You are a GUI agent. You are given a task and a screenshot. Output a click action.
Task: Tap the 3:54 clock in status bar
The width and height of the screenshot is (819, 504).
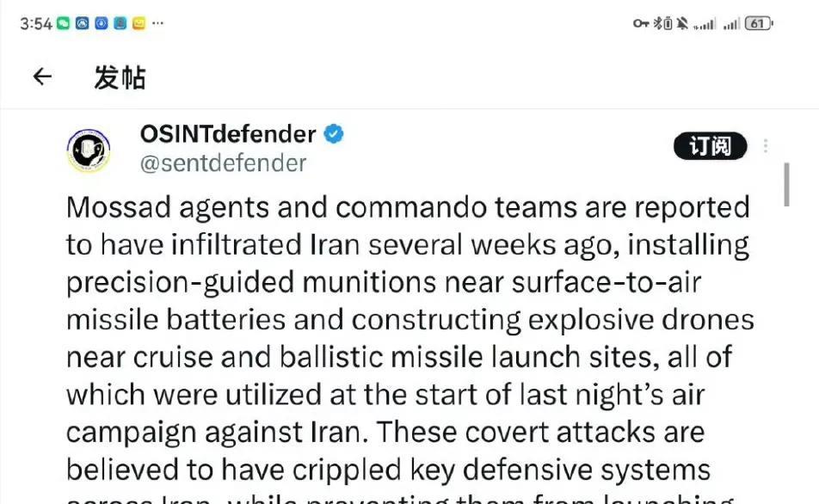(36, 23)
